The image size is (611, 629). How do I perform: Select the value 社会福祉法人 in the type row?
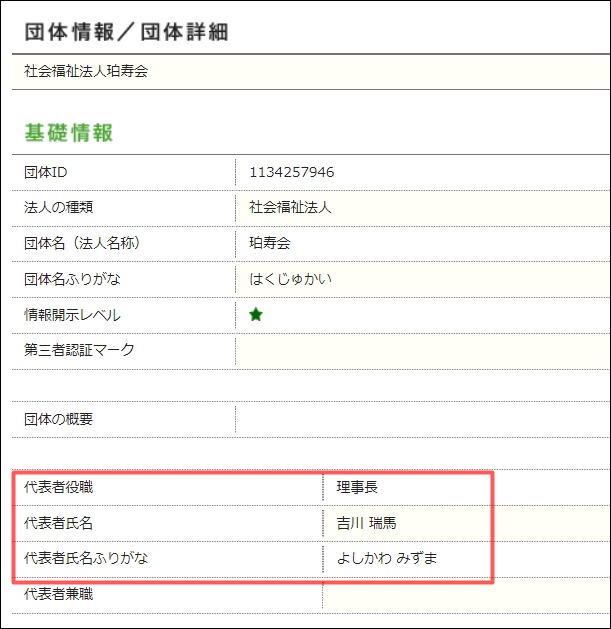(290, 207)
